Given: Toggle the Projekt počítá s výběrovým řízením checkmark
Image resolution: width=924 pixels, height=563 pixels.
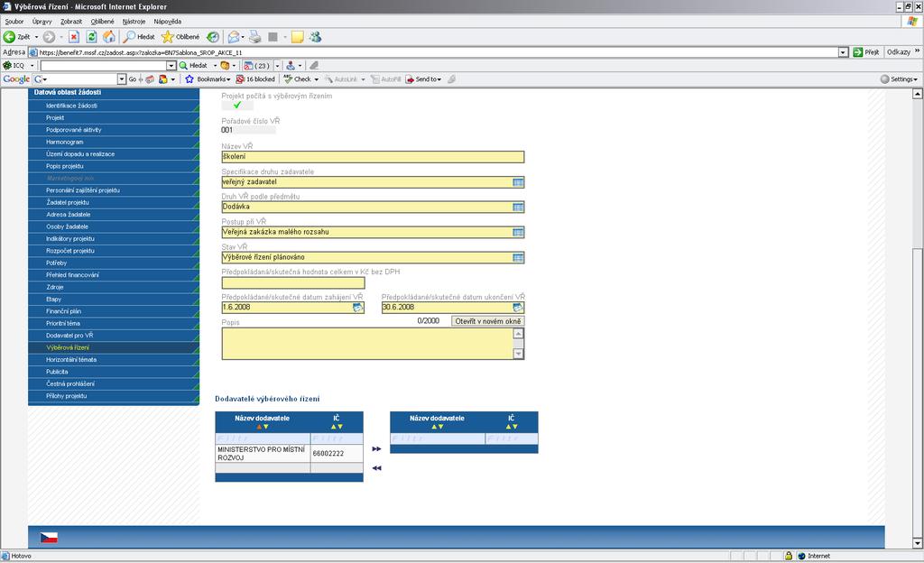Looking at the screenshot, I should tap(237, 106).
